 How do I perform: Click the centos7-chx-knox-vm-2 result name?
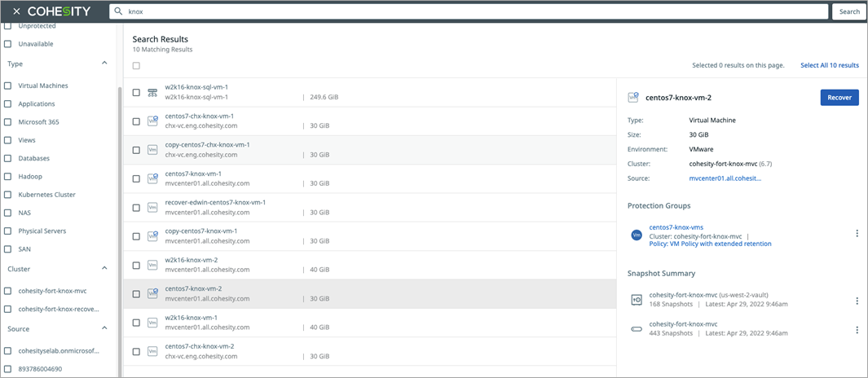(200, 346)
